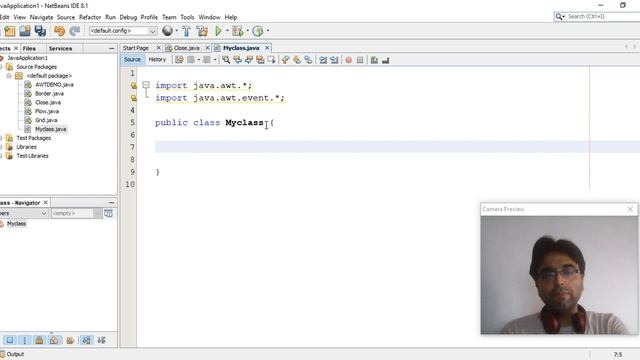Viewport: 640px width, 360px height.
Task: Open the Team menu
Action: (x=169, y=17)
